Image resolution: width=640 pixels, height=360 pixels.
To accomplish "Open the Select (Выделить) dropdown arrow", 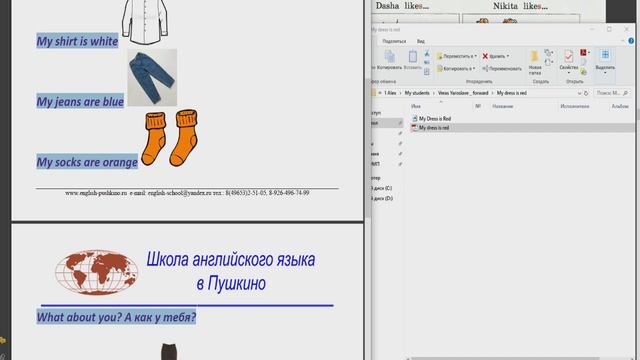I will click(605, 73).
